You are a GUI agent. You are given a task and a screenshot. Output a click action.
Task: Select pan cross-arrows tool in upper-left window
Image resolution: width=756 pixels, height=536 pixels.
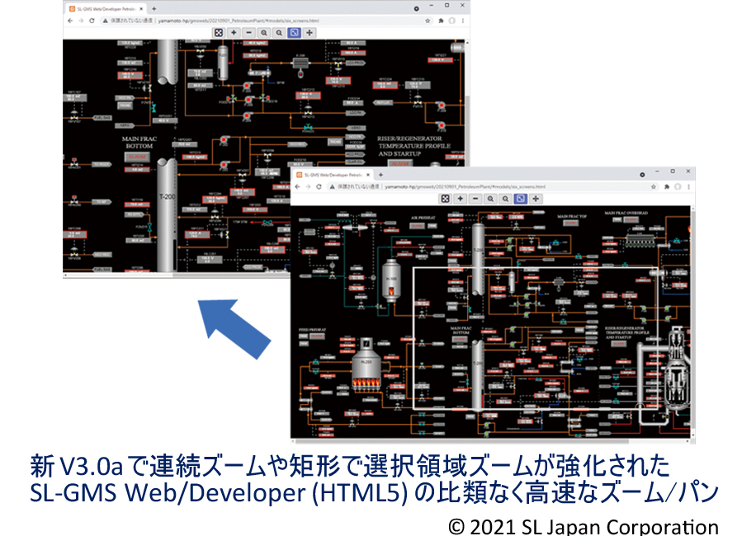coord(309,32)
